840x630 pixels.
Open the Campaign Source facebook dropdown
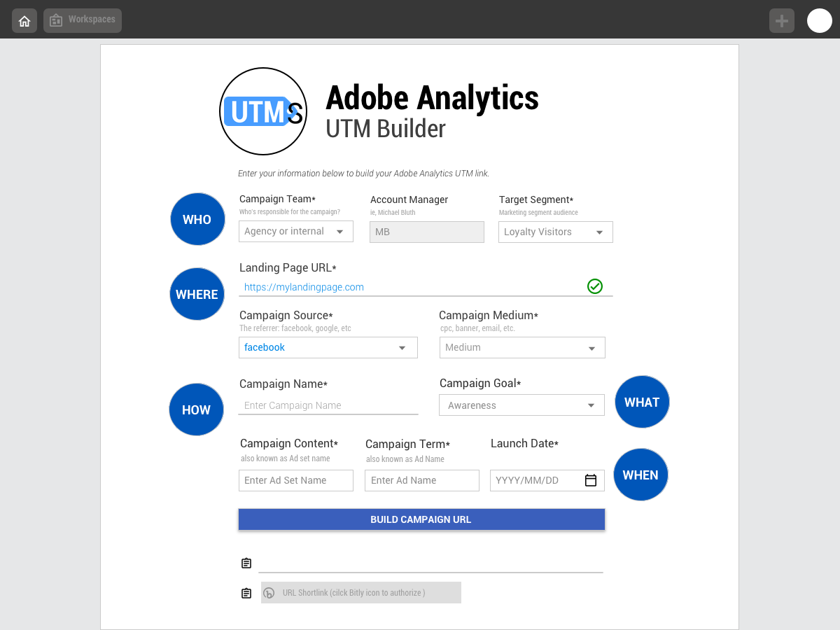click(x=328, y=348)
